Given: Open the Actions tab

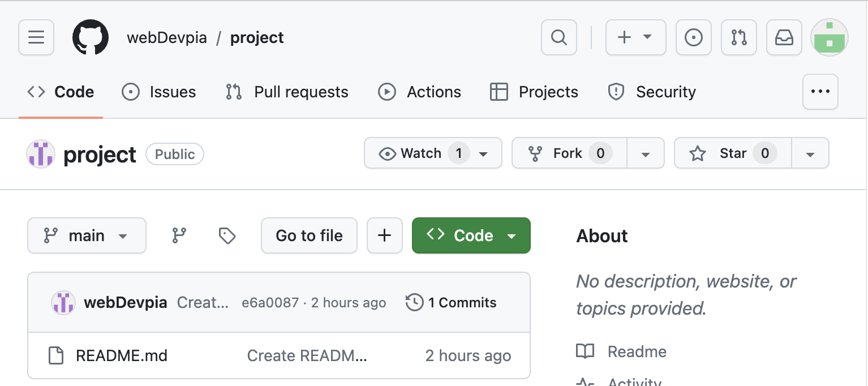Looking at the screenshot, I should coord(419,92).
